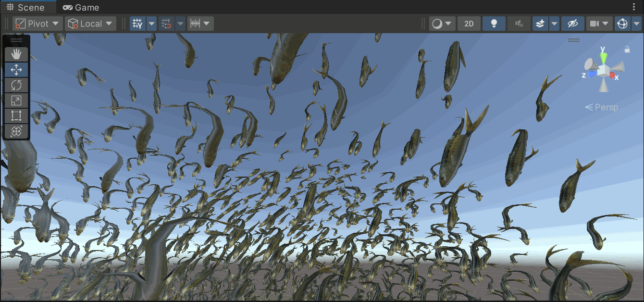
Task: Toggle grid snapping icon
Action: pos(166,24)
